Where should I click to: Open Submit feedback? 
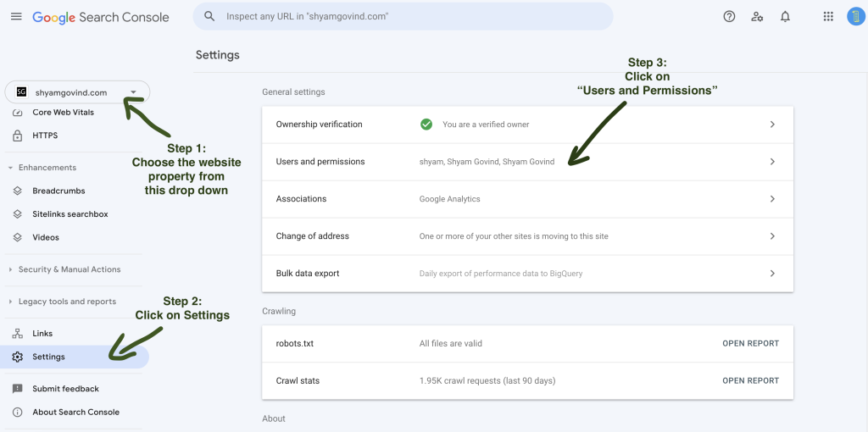[65, 389]
